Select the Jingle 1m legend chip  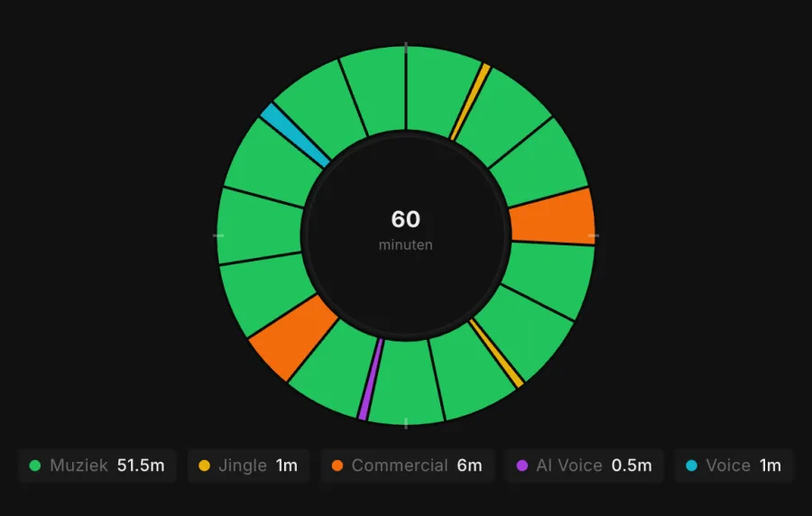point(249,465)
